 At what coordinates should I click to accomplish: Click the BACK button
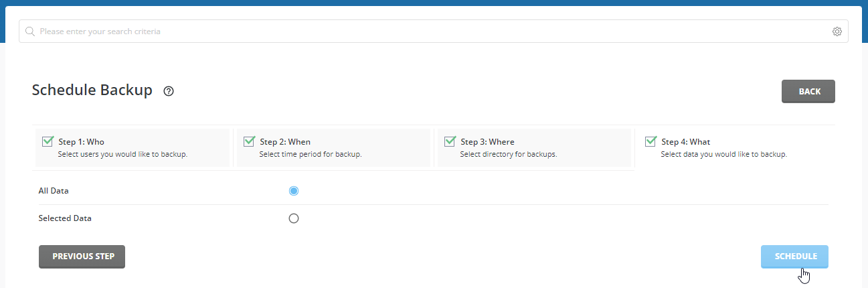point(808,92)
